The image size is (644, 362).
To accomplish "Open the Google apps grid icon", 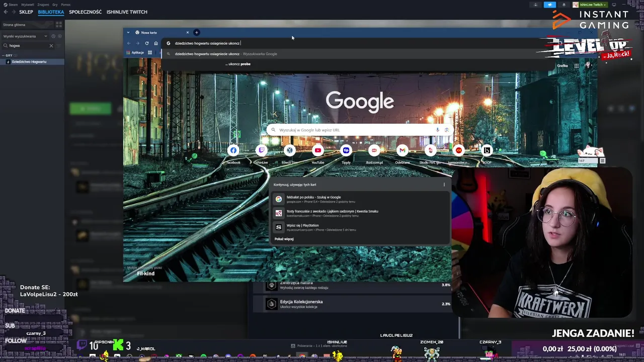I will point(577,65).
